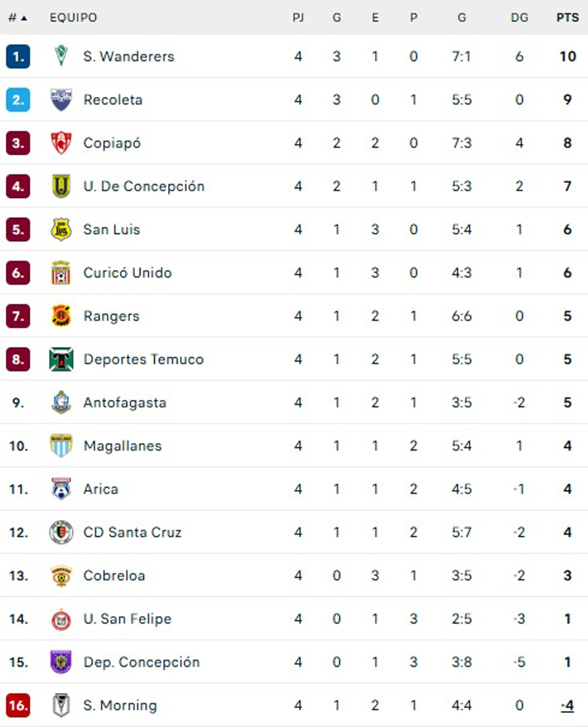Viewport: 588px width, 727px height.
Task: Click the San Luis club badge
Action: click(61, 229)
